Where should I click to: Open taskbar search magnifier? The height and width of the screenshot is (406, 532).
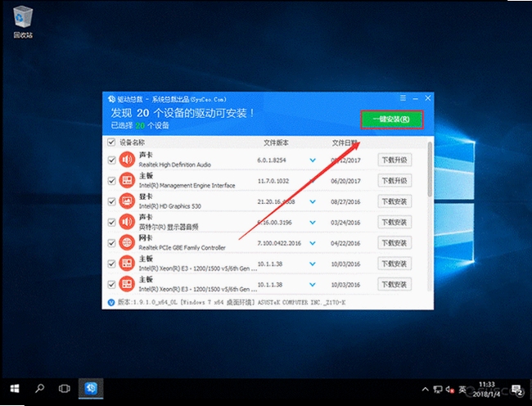pos(40,389)
